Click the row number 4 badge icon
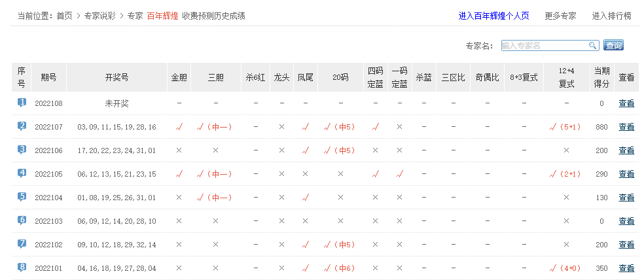This screenshot has width=644, height=280. pyautogui.click(x=22, y=173)
